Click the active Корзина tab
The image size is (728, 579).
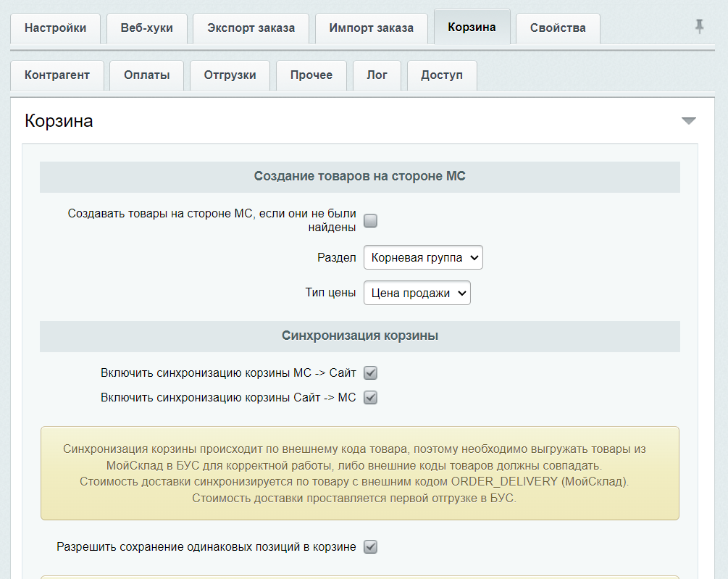pyautogui.click(x=472, y=28)
